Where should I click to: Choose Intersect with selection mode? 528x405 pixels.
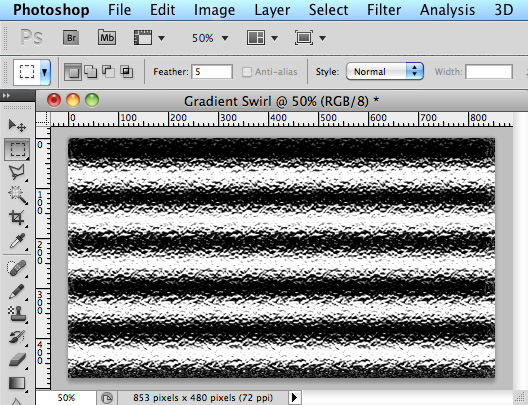(x=127, y=71)
